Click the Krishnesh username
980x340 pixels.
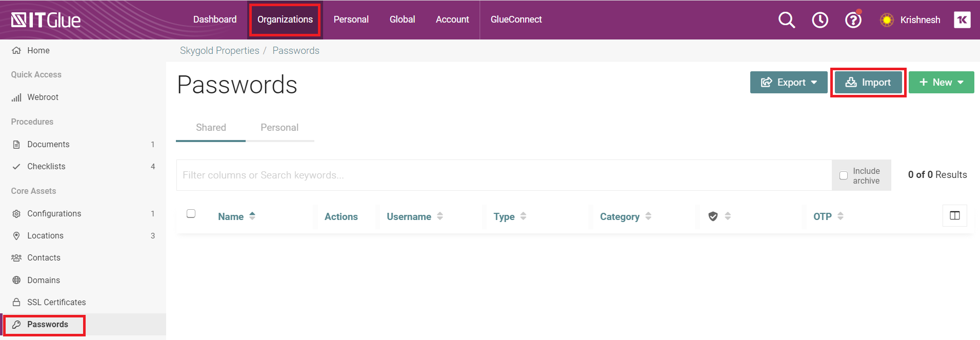coord(921,20)
